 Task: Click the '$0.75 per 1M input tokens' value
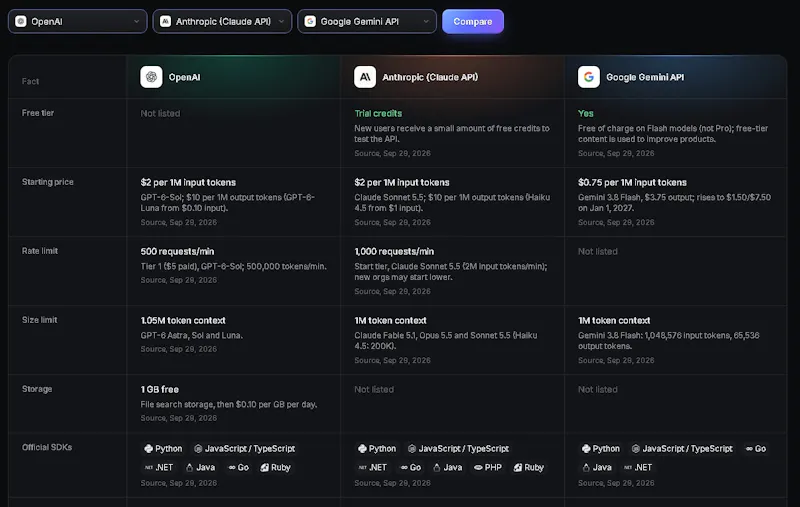tap(632, 182)
